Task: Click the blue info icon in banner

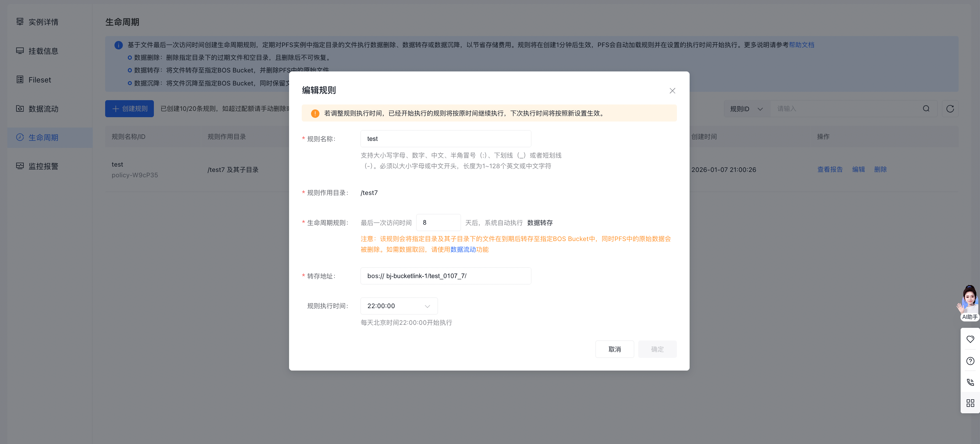Action: coord(118,45)
